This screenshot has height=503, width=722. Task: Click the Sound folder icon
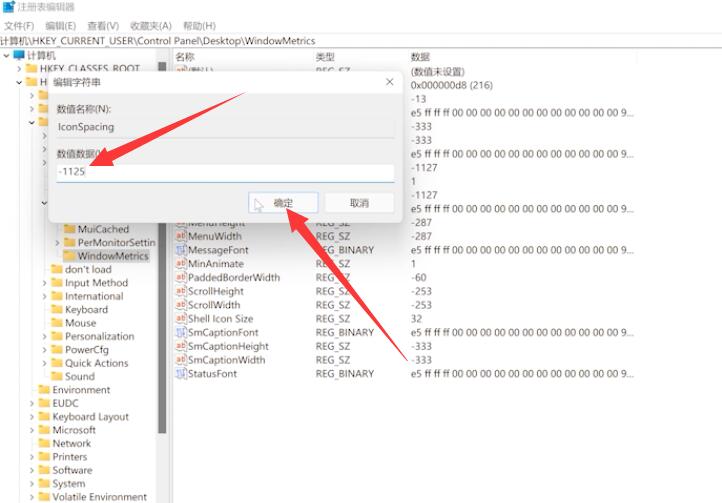57,377
